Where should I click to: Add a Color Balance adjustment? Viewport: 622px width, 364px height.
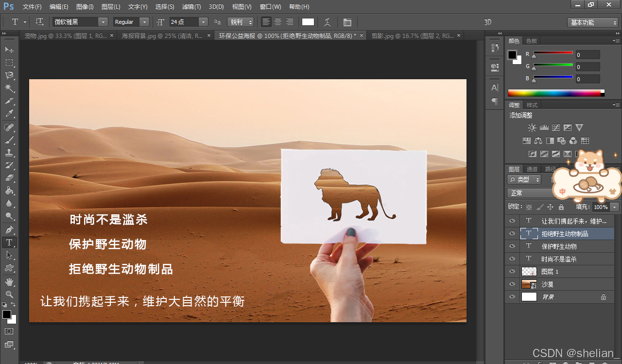click(538, 140)
